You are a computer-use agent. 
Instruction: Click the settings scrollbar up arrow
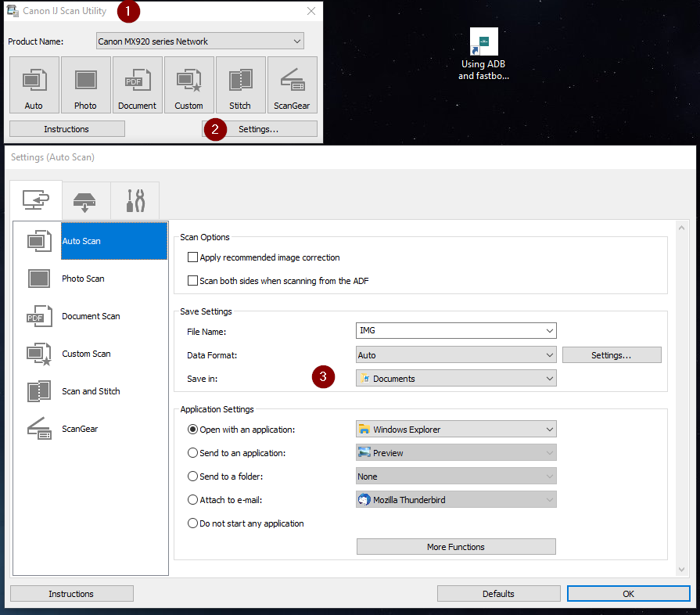coord(681,228)
